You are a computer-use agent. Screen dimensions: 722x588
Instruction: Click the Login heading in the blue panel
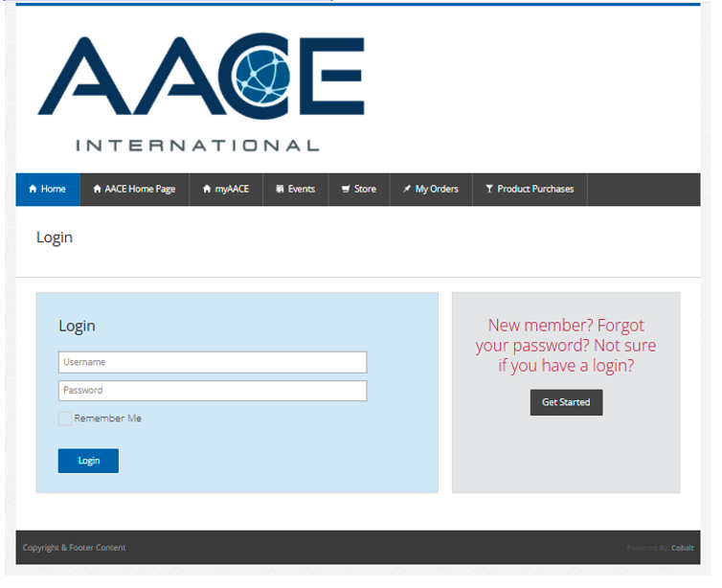(77, 327)
